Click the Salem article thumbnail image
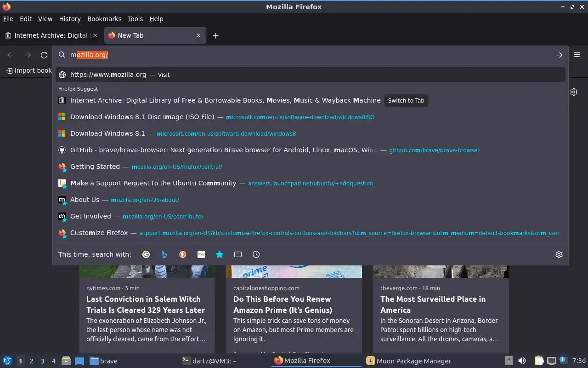The image size is (588, 368). [147, 271]
